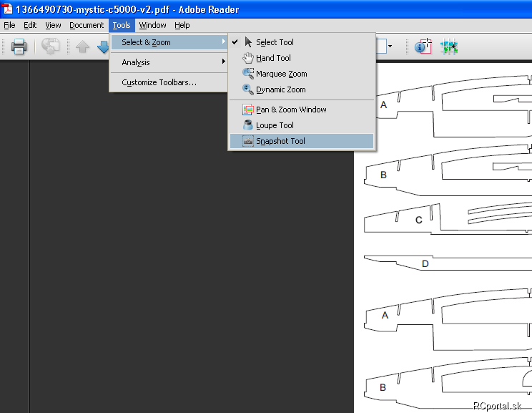Pick Dynamic Zoom from submenu
Image resolution: width=532 pixels, height=413 pixels.
[302, 89]
